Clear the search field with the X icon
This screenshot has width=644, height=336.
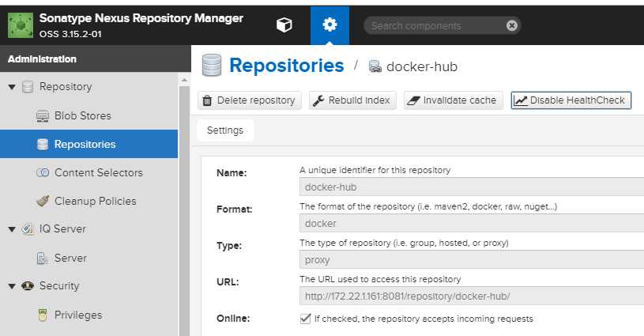tap(512, 26)
